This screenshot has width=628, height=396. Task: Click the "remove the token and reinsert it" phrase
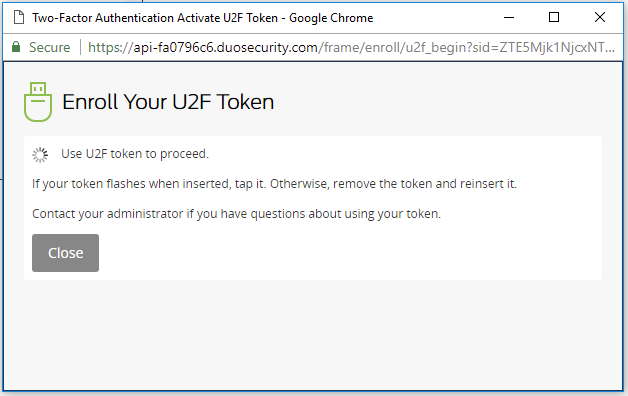pyautogui.click(x=424, y=184)
